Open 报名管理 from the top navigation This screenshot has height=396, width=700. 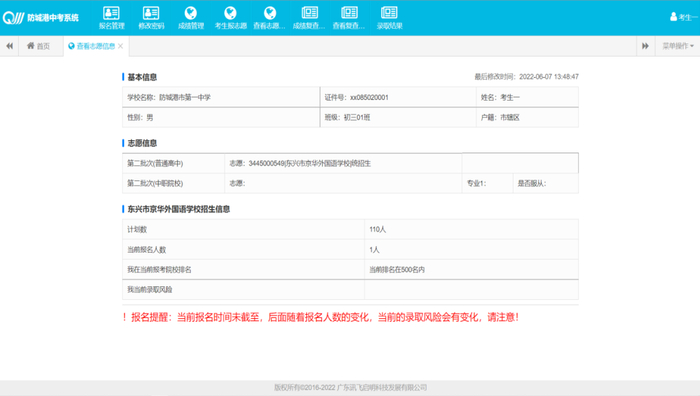111,18
